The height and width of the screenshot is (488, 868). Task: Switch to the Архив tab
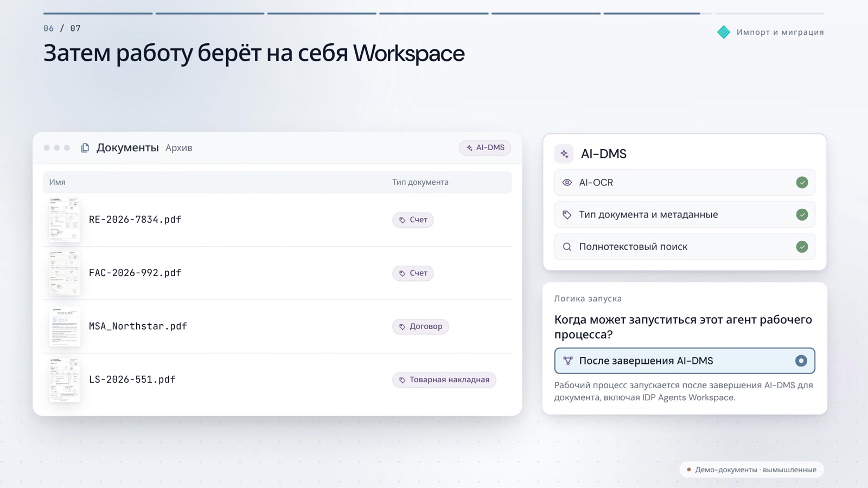tap(178, 148)
